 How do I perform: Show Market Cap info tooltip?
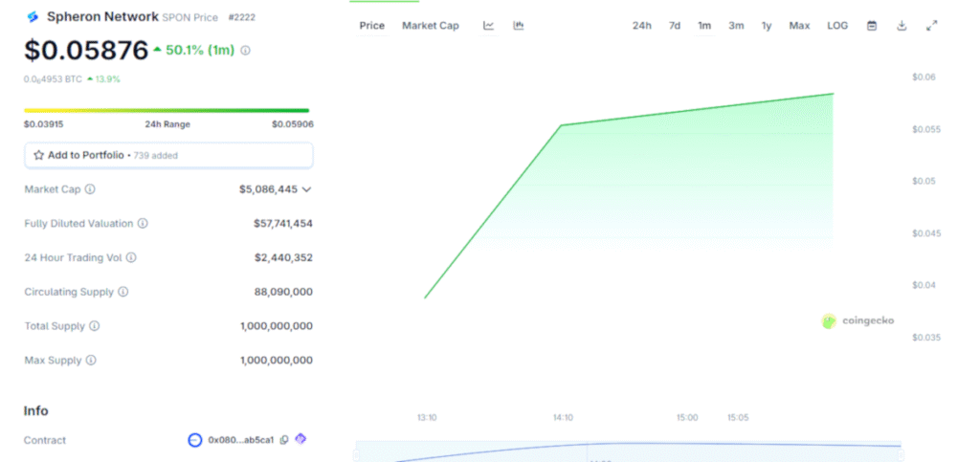90,189
